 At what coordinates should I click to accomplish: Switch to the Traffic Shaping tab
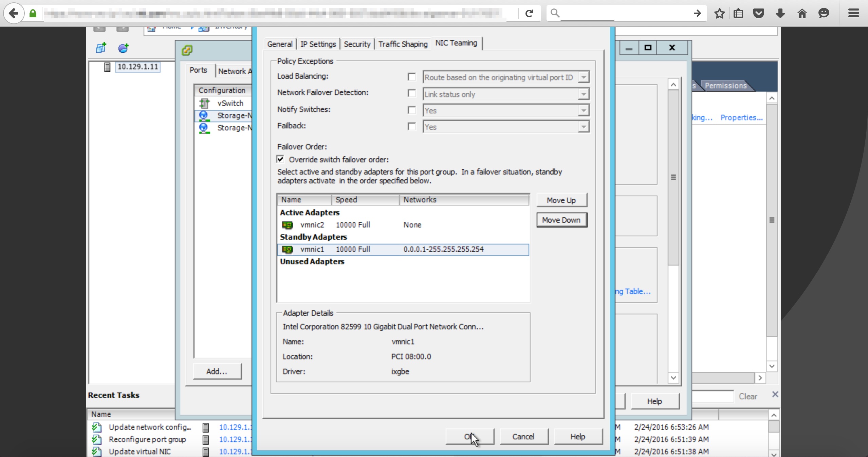pyautogui.click(x=403, y=44)
